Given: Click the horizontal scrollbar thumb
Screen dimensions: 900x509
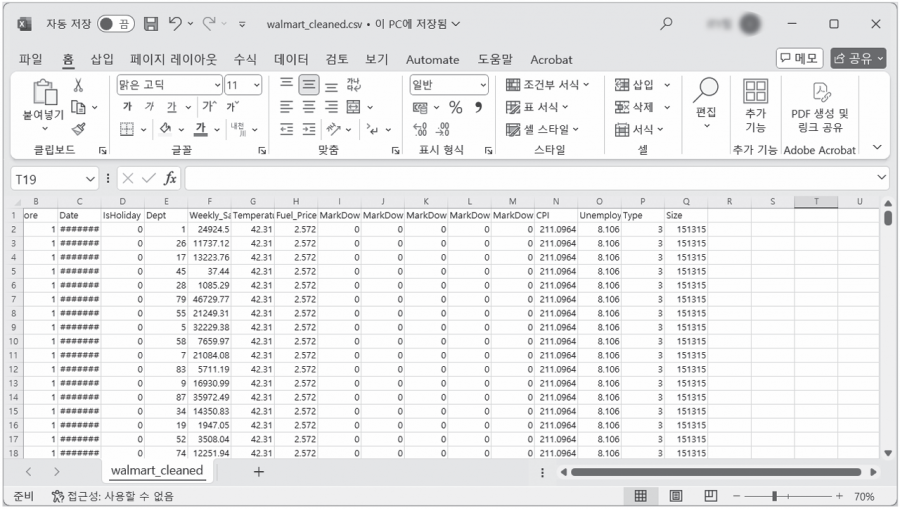Looking at the screenshot, I should (x=716, y=472).
